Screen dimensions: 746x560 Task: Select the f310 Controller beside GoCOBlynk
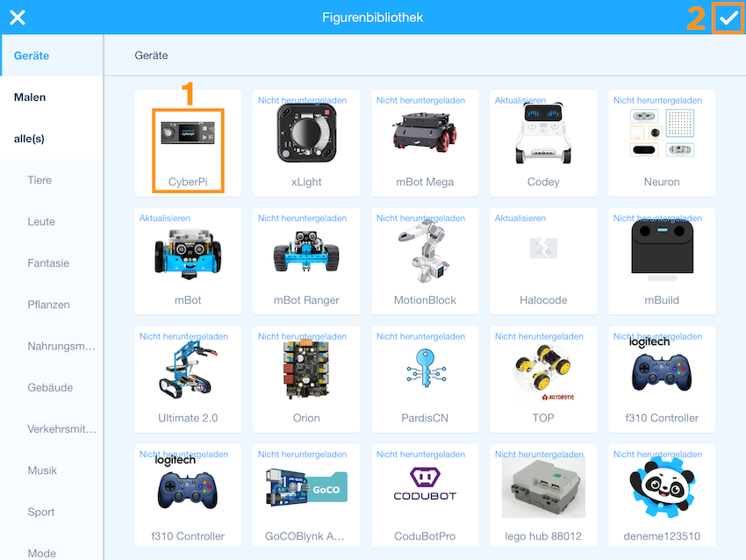coord(188,485)
